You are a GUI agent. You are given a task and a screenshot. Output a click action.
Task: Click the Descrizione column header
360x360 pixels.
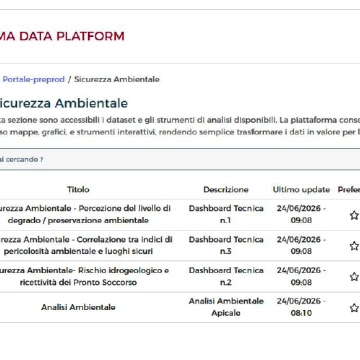(226, 189)
